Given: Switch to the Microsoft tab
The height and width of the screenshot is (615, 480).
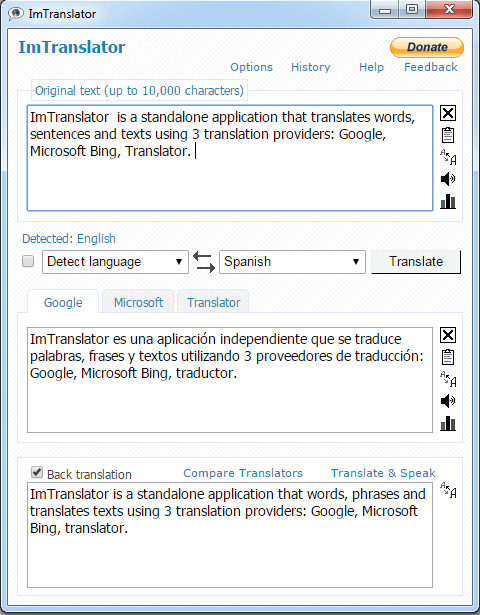Looking at the screenshot, I should [x=138, y=302].
